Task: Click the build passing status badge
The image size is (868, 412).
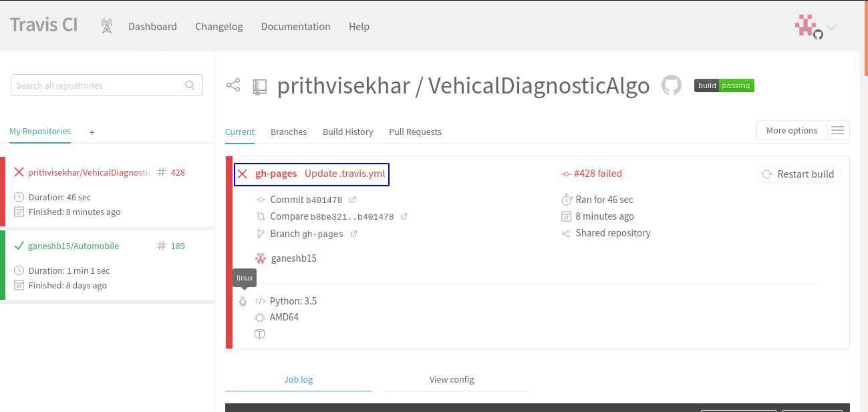Action: [724, 85]
